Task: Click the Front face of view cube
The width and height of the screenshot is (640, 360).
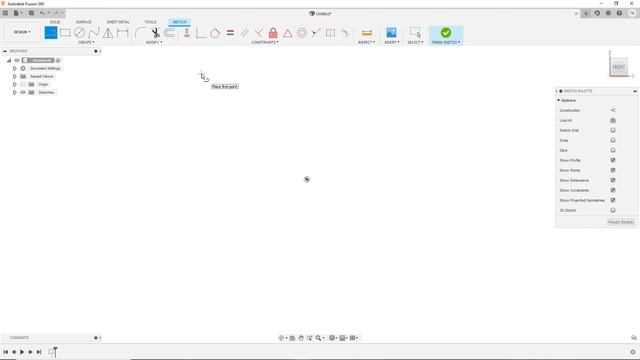Action: [619, 67]
